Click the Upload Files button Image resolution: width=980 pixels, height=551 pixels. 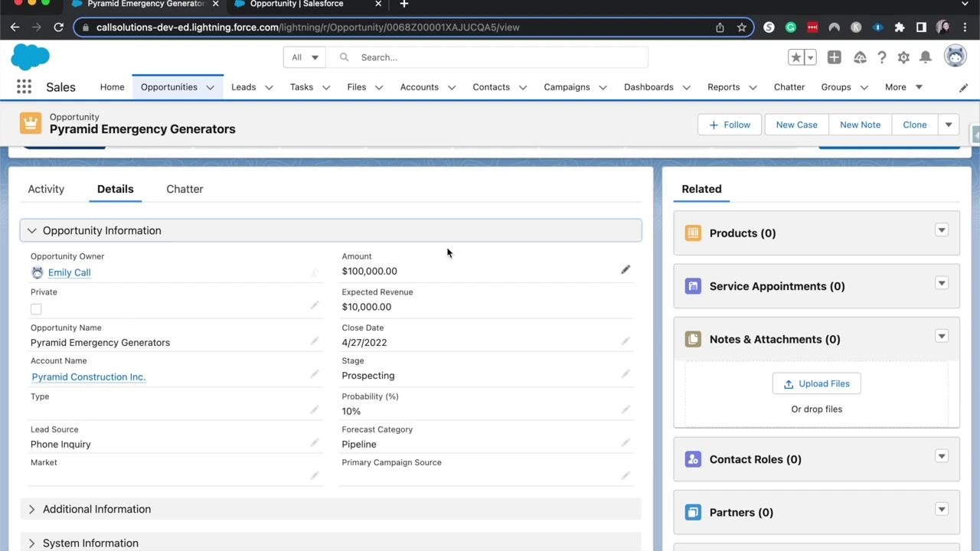[816, 383]
